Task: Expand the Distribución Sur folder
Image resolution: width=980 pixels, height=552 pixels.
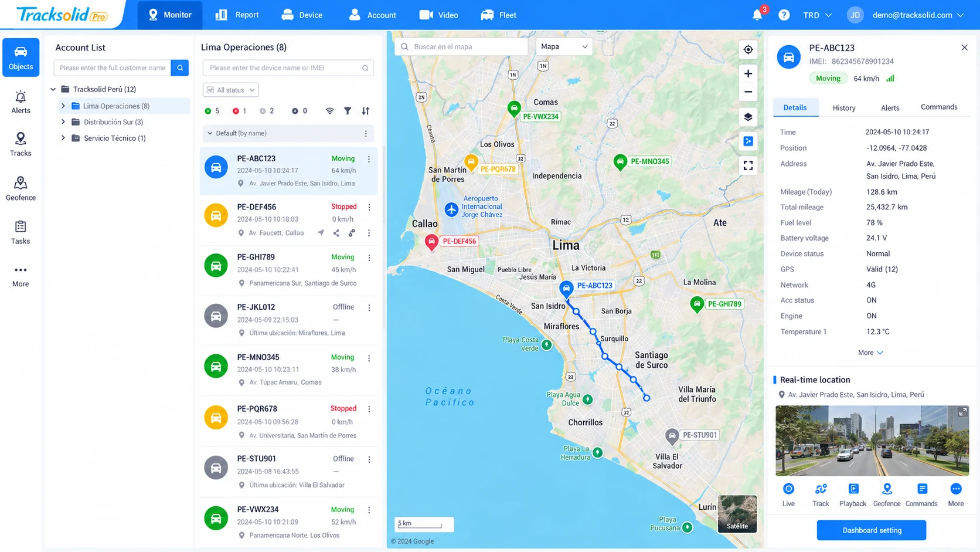Action: [x=63, y=122]
